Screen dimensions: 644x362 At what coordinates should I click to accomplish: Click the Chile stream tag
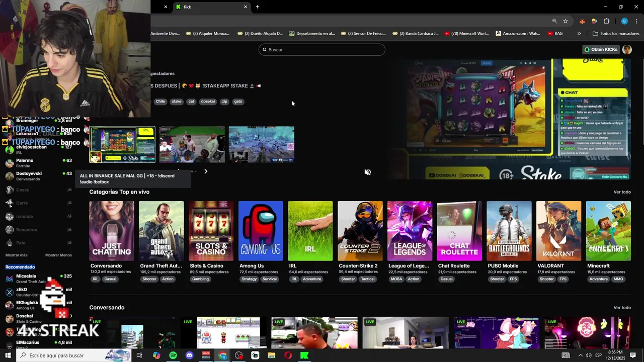160,102
